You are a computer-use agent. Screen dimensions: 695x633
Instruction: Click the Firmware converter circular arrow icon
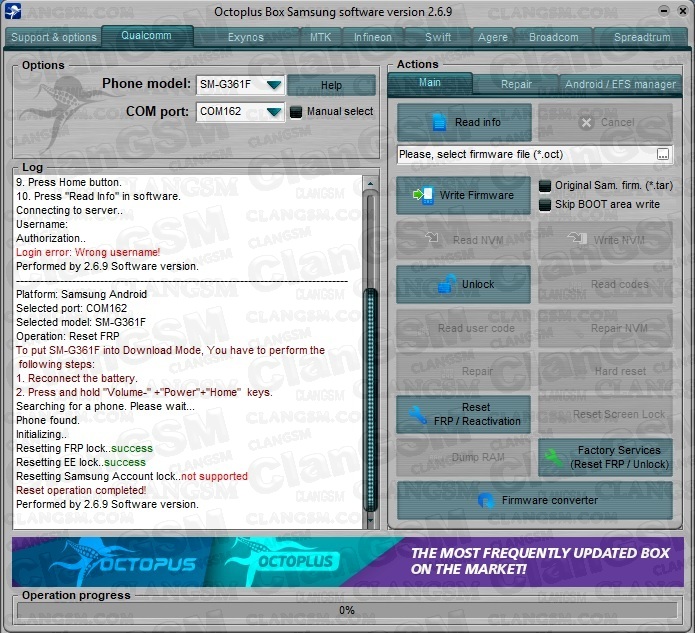[486, 500]
